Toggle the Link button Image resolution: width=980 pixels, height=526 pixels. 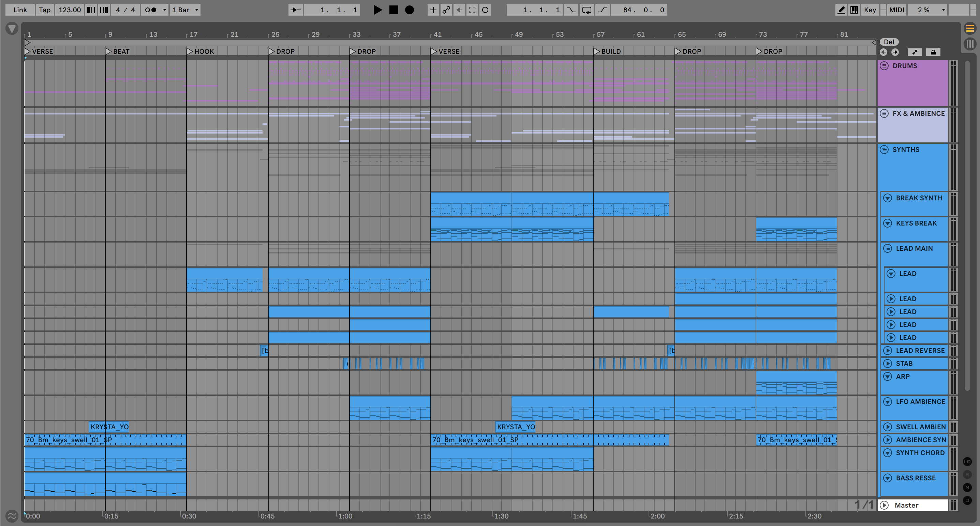click(x=20, y=10)
